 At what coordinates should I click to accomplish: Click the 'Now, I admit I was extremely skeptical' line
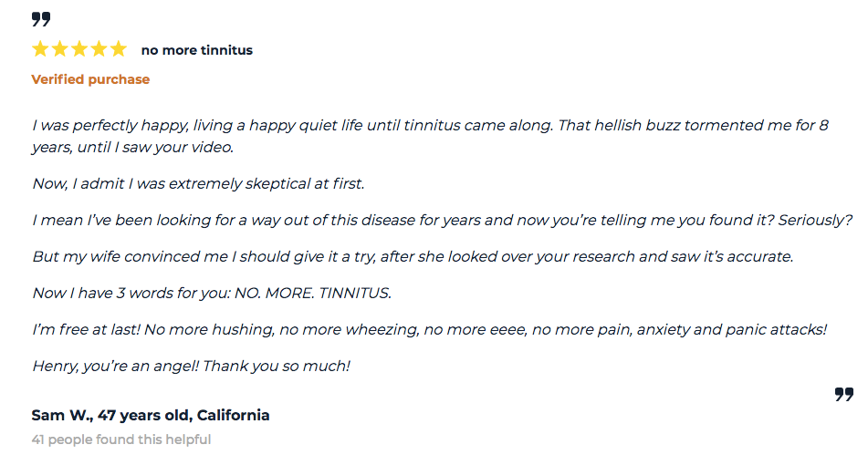pos(198,183)
